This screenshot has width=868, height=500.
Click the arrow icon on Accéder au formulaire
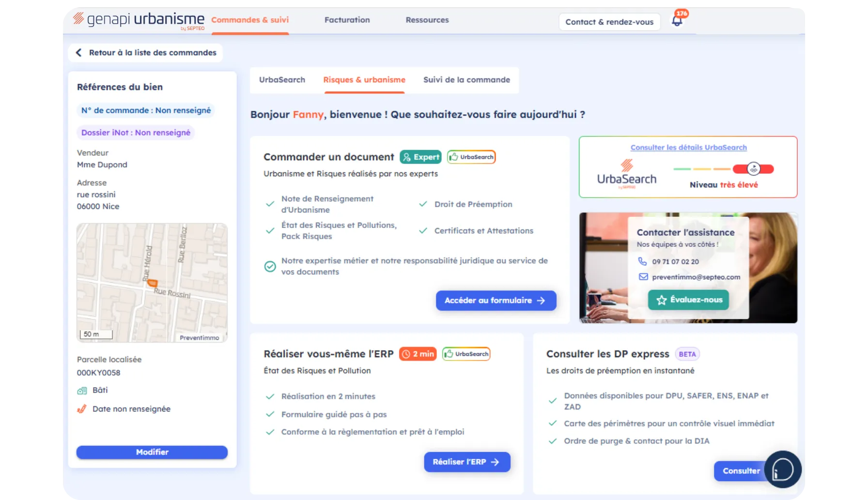(541, 301)
